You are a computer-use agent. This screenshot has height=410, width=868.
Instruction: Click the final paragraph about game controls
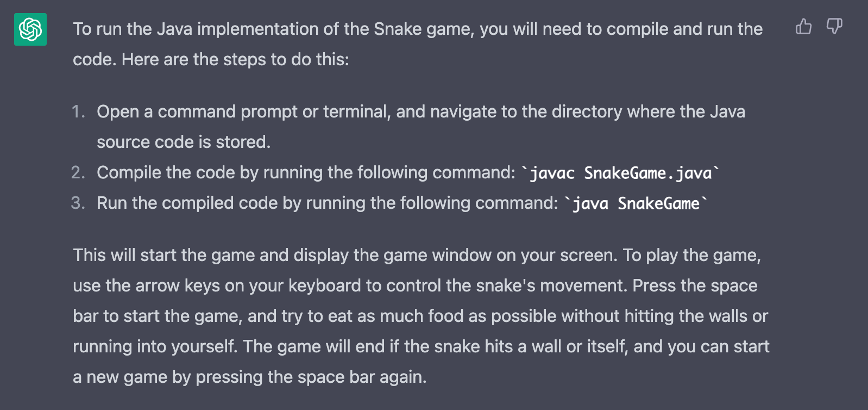(x=380, y=315)
